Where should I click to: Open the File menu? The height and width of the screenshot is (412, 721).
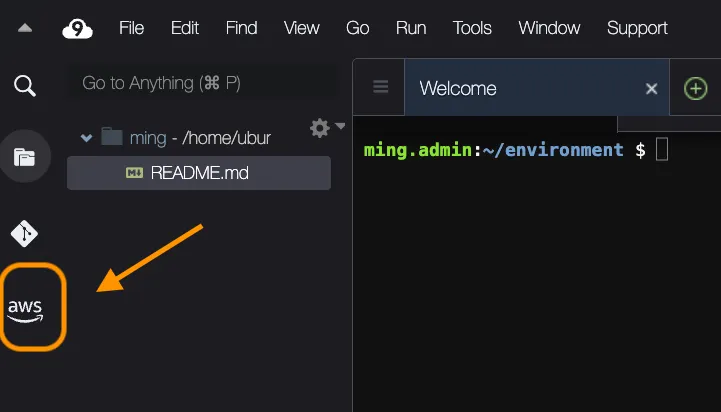132,28
